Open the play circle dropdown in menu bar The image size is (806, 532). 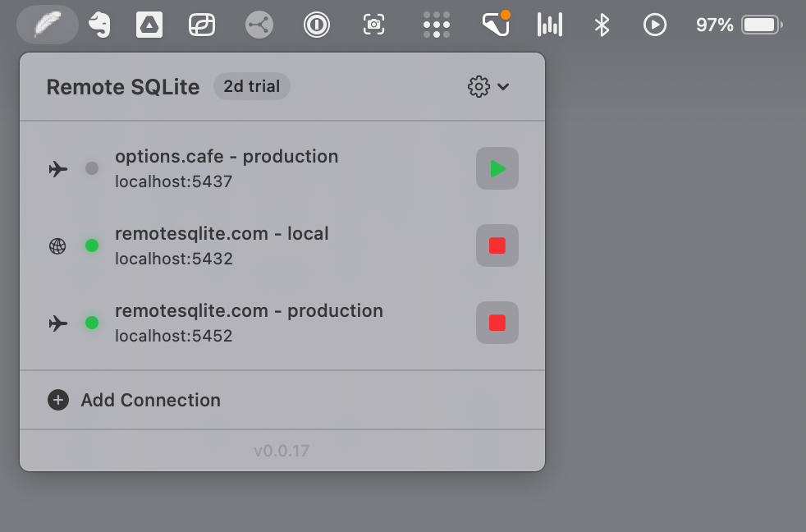tap(655, 25)
